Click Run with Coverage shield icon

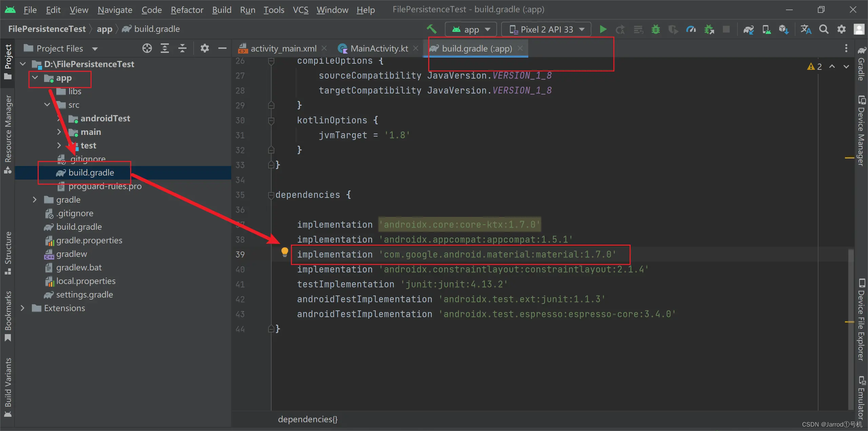[x=673, y=29]
